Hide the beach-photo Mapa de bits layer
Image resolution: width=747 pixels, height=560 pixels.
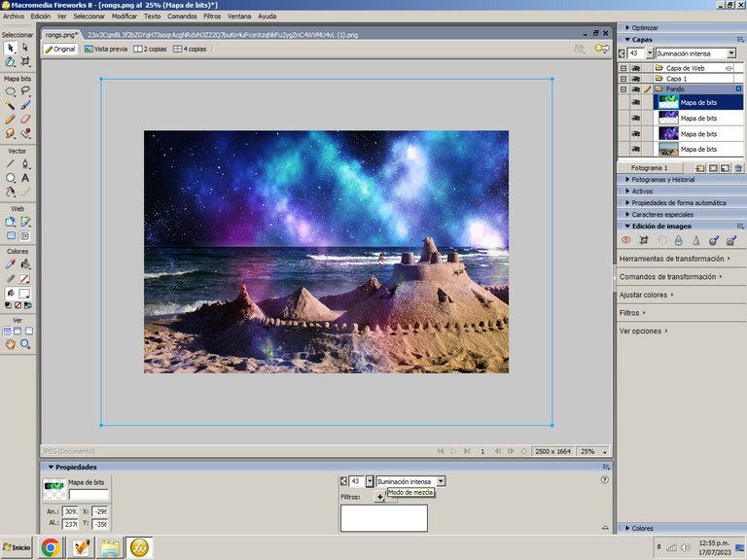click(x=635, y=149)
